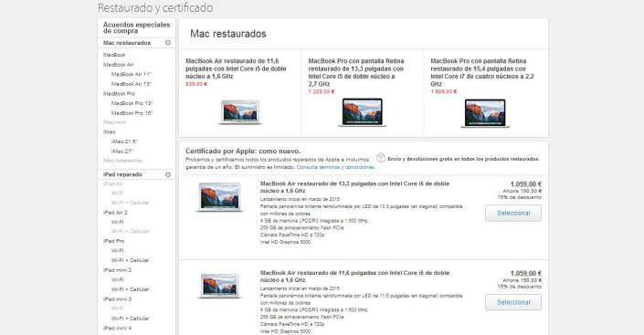Open featured MacBook Pro Retina 13,3 pulgadas title
Image resolution: width=644 pixels, height=335 pixels.
pyautogui.click(x=356, y=72)
